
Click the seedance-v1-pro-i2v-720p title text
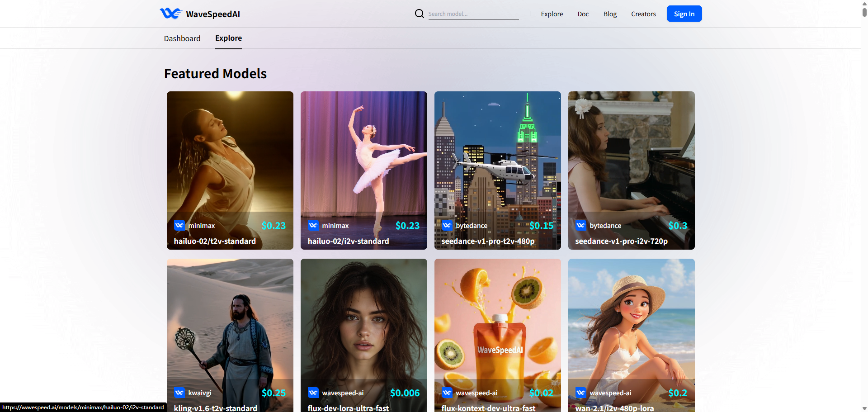(x=621, y=241)
